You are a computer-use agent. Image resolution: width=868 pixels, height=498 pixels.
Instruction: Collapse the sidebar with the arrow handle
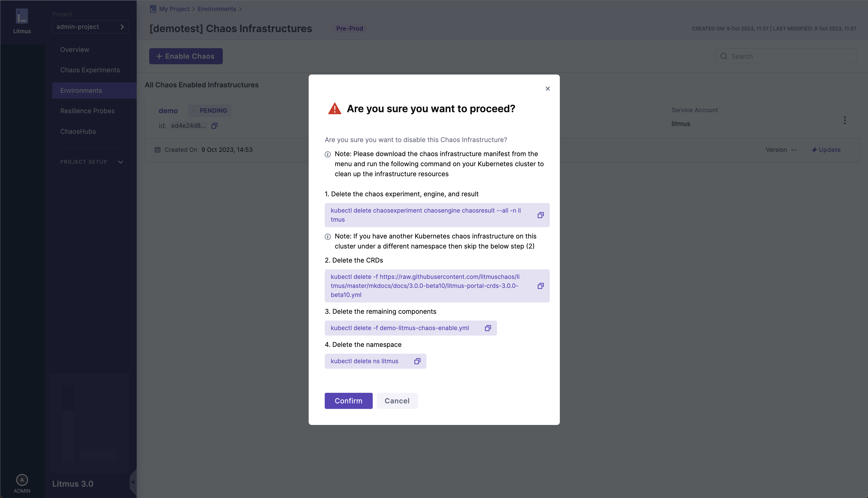tap(133, 482)
